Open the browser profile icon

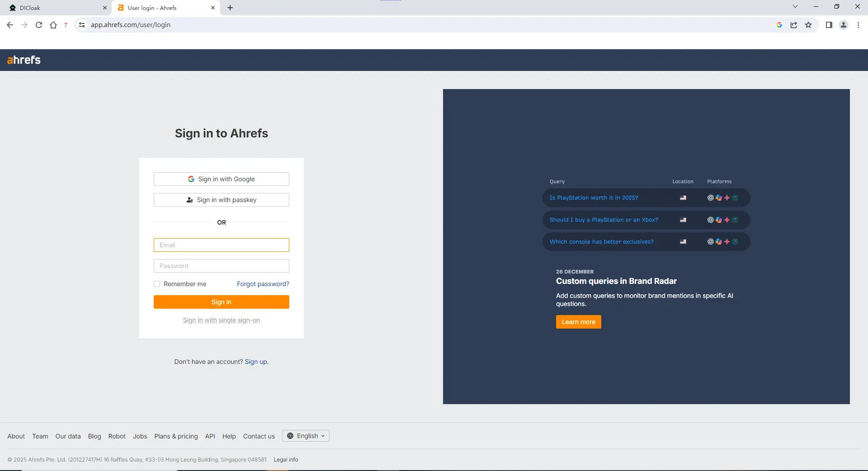[844, 25]
